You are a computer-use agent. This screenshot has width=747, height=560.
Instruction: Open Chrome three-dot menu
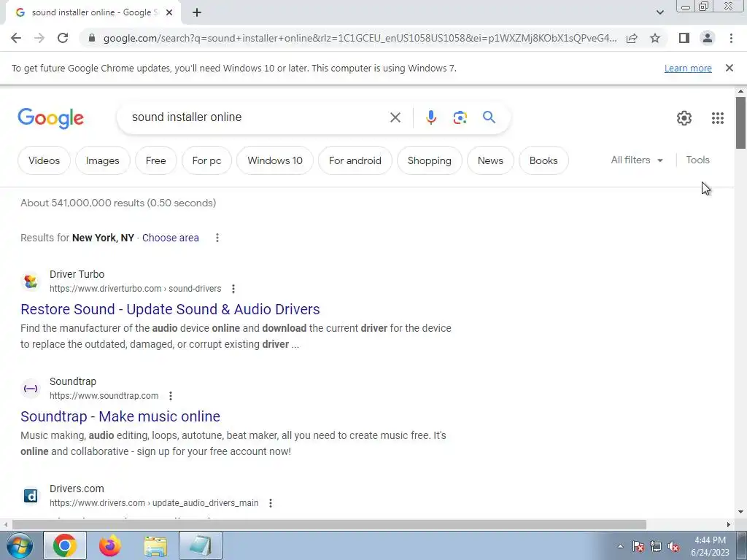tap(731, 38)
